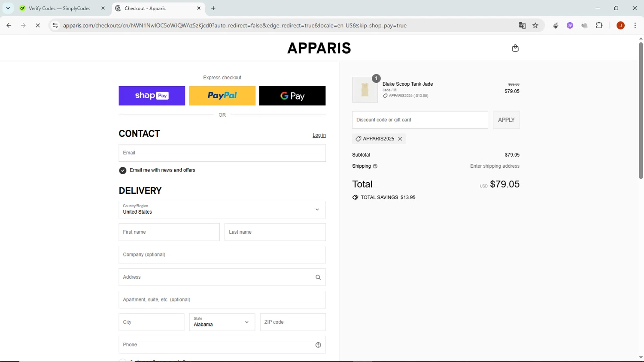Focus the Phone input field

(222, 345)
